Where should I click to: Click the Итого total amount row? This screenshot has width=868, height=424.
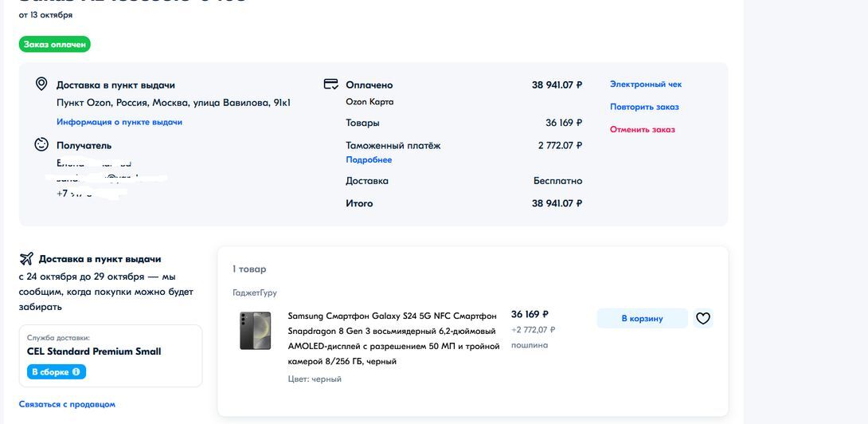click(x=463, y=204)
